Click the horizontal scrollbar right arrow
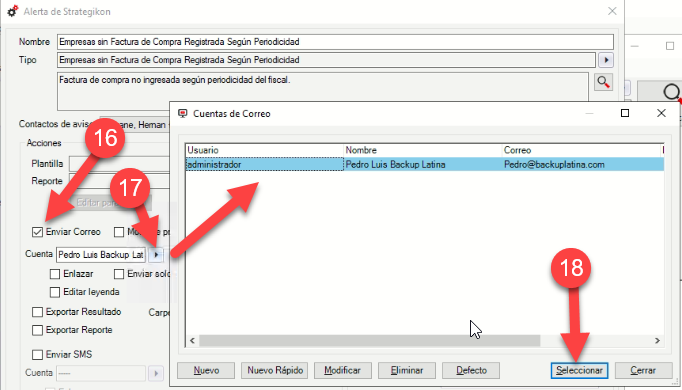The width and height of the screenshot is (682, 390). [657, 341]
